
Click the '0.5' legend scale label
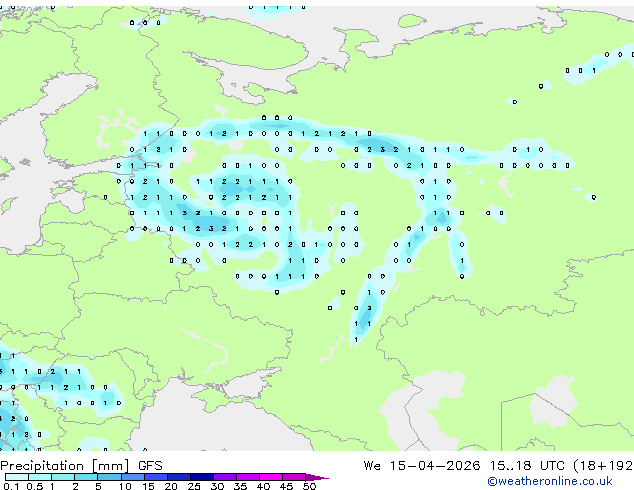pos(35,486)
